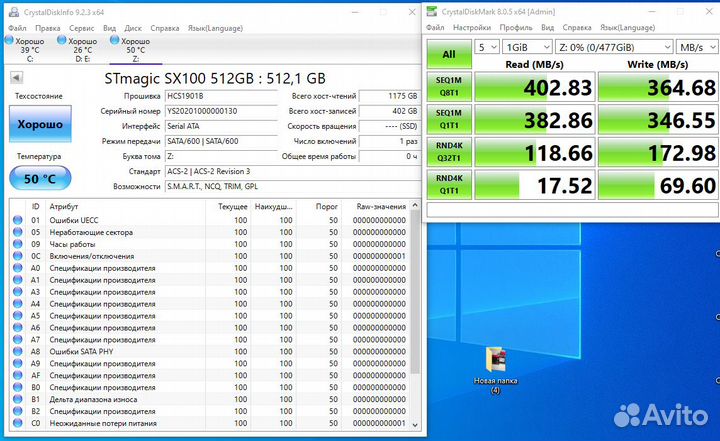Click the Режим передачи field SATA/600
The image size is (720, 441).
click(x=221, y=141)
